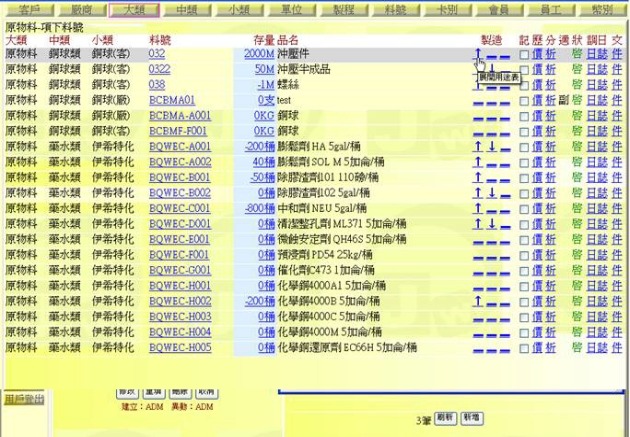The width and height of the screenshot is (630, 437).
Task: Click the green 啓 status for item 0322
Action: tap(576, 70)
